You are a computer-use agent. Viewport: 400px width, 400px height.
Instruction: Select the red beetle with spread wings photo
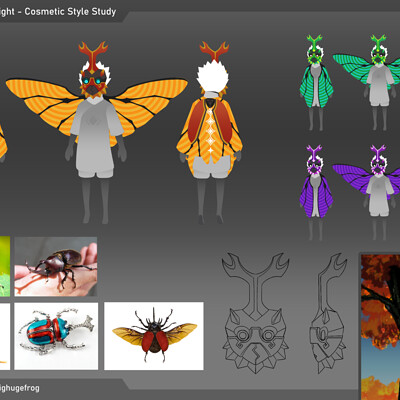[154, 336]
